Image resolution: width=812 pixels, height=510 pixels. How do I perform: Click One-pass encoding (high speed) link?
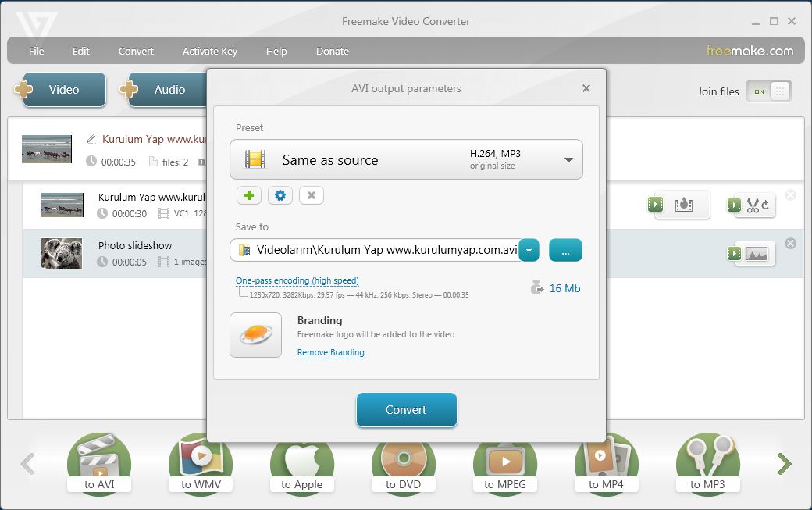point(297,280)
